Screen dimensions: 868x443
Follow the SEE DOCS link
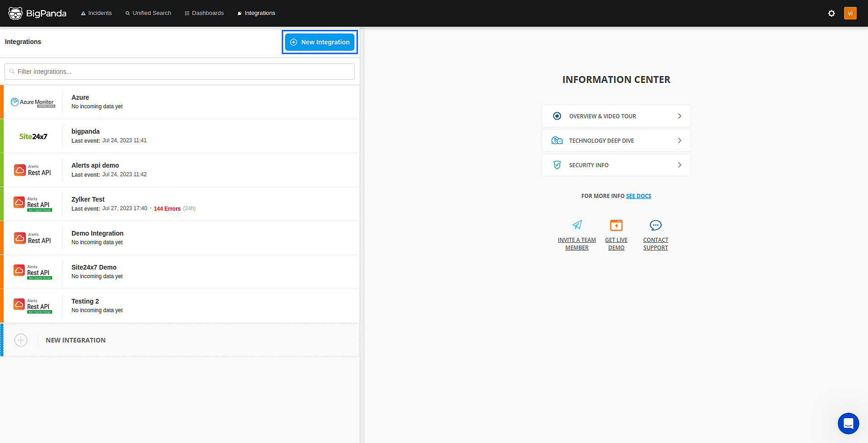coord(639,196)
